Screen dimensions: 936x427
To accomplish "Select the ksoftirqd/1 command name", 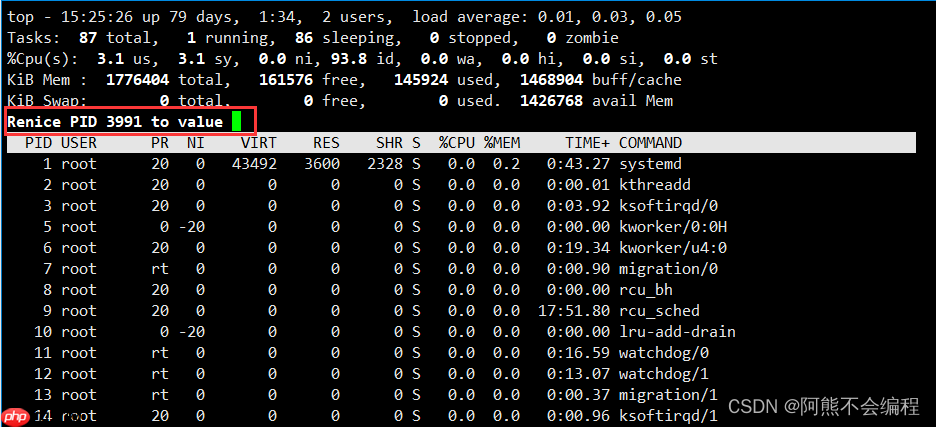I will tap(668, 416).
